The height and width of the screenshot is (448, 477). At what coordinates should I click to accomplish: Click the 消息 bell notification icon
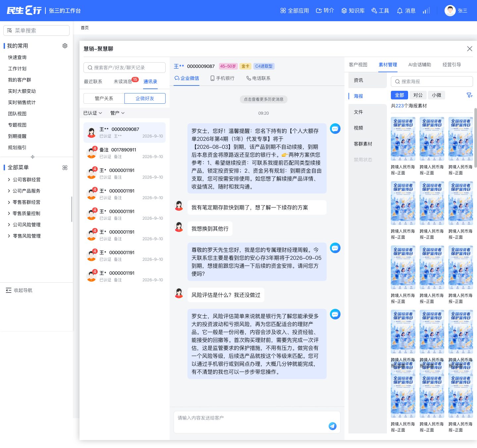pyautogui.click(x=406, y=11)
